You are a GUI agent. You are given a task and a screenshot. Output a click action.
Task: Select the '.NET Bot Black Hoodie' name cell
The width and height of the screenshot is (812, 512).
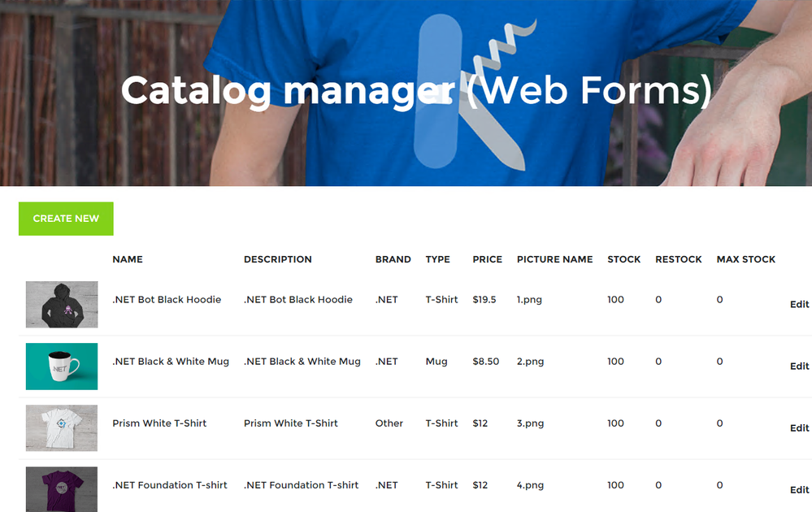pos(167,300)
